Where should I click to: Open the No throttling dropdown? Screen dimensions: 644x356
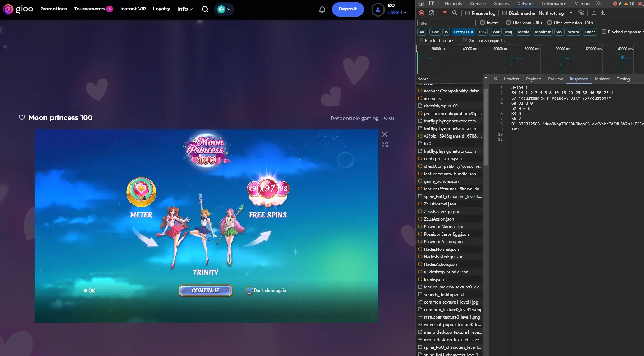coord(555,13)
